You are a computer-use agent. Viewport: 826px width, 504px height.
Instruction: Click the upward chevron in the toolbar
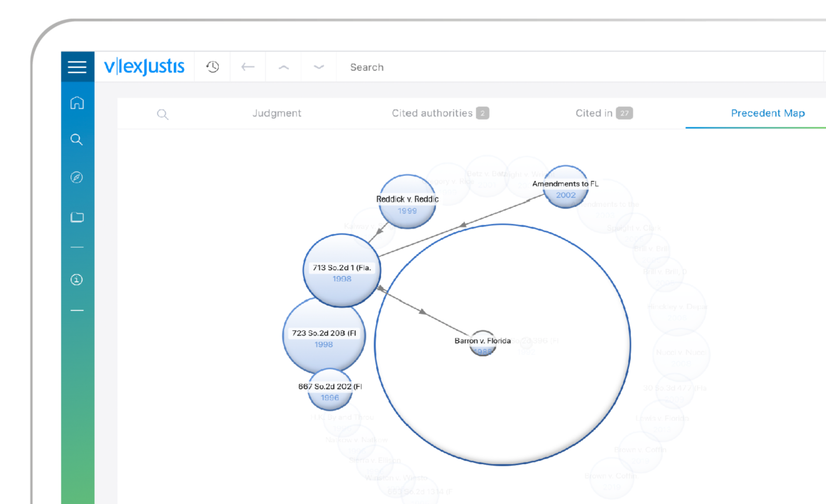pyautogui.click(x=283, y=67)
